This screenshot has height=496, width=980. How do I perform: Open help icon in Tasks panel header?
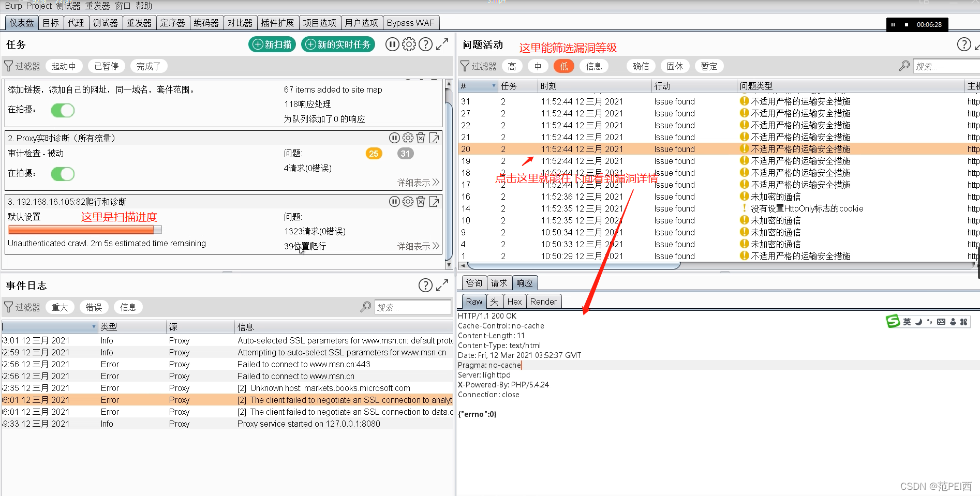425,44
